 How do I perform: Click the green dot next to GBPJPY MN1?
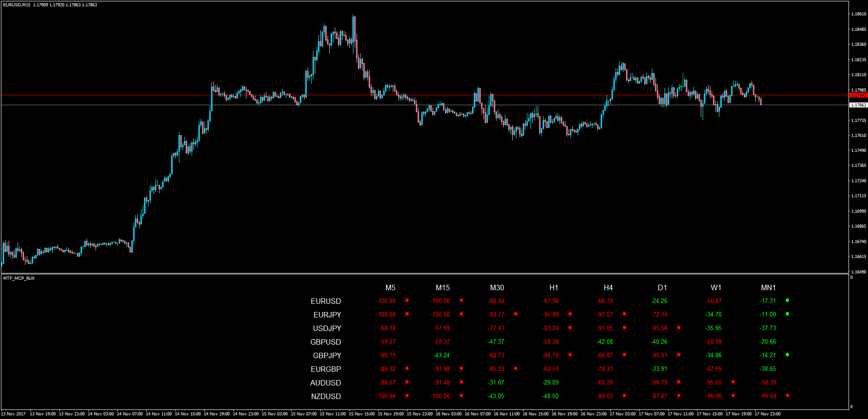[787, 355]
